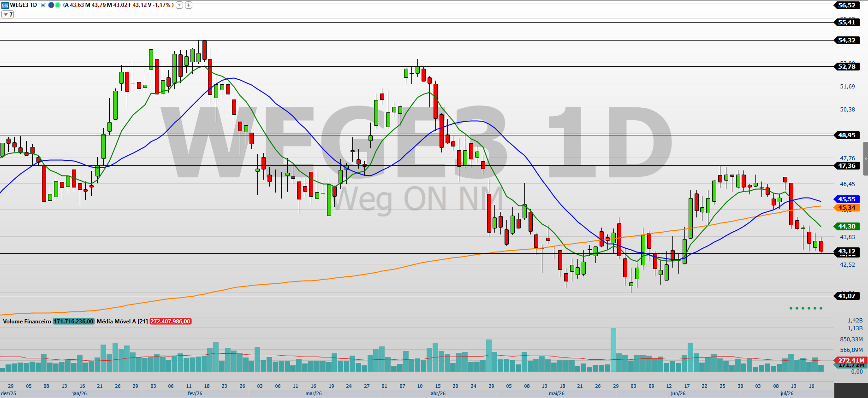Select the current price label 43,12
Viewport: 868px width, 398px height.
coord(847,252)
